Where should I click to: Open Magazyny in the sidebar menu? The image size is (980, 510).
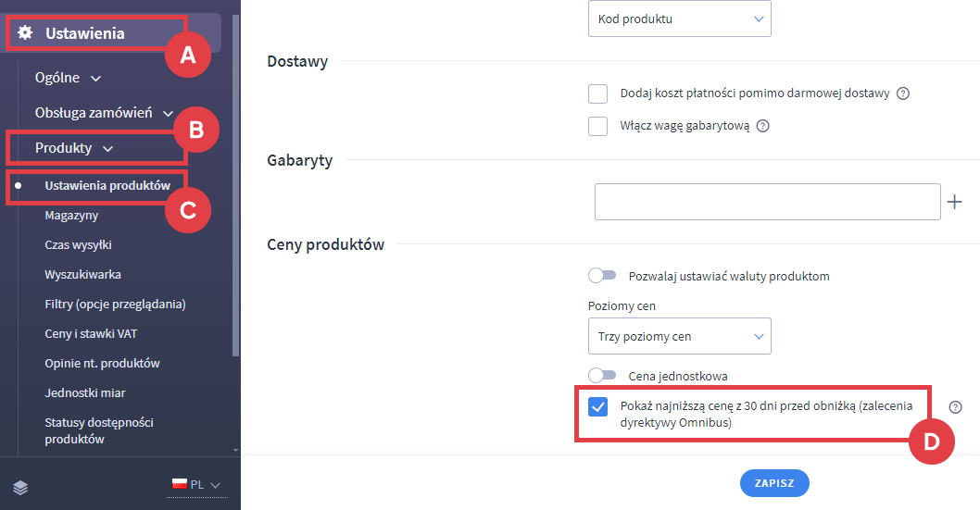tap(71, 216)
